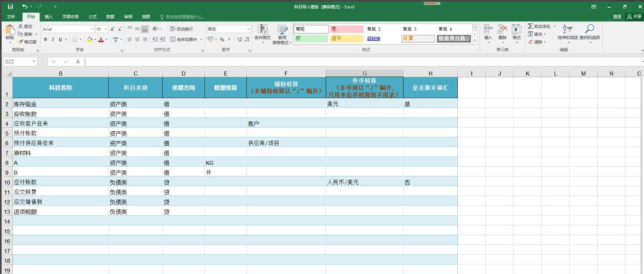Click the formula bar input area

363,62
